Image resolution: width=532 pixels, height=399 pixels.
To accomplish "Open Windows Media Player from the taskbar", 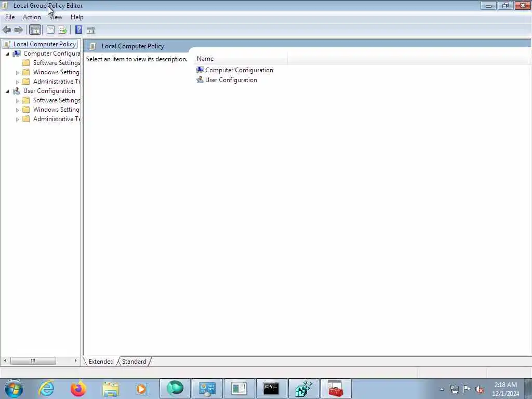I will coord(142,389).
